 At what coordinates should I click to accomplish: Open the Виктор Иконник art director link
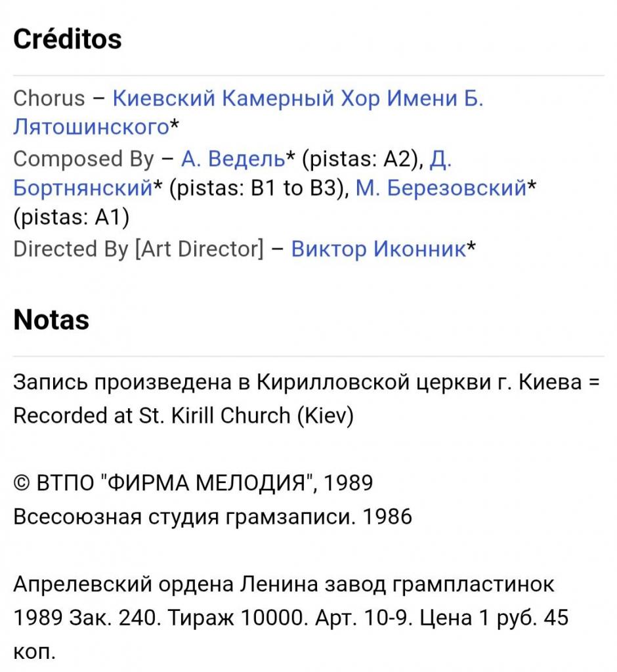click(x=379, y=249)
